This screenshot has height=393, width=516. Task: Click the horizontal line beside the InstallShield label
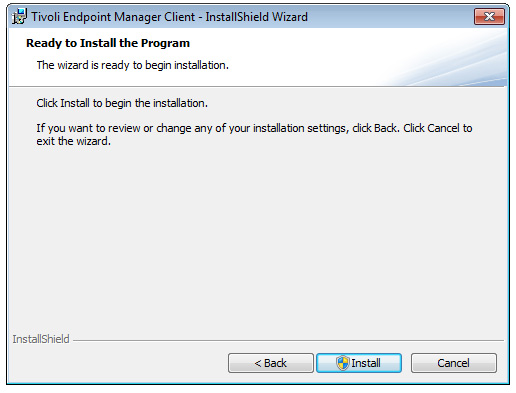[x=288, y=341]
